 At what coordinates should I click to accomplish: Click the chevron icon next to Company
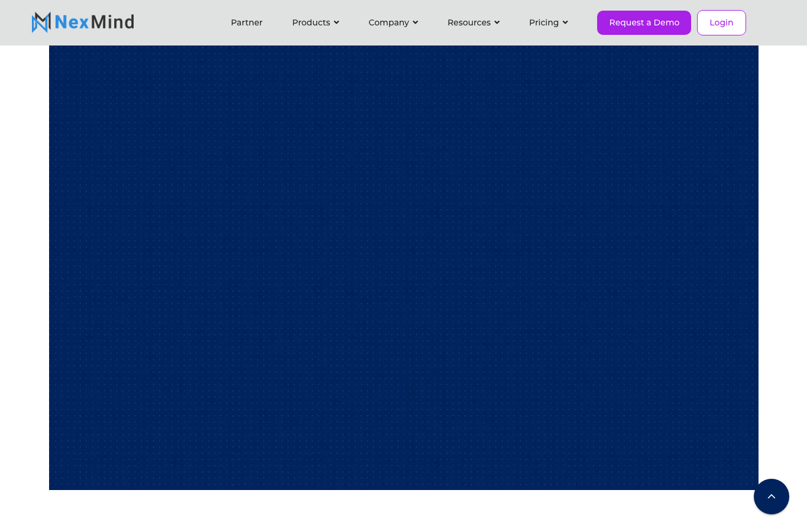pyautogui.click(x=415, y=22)
